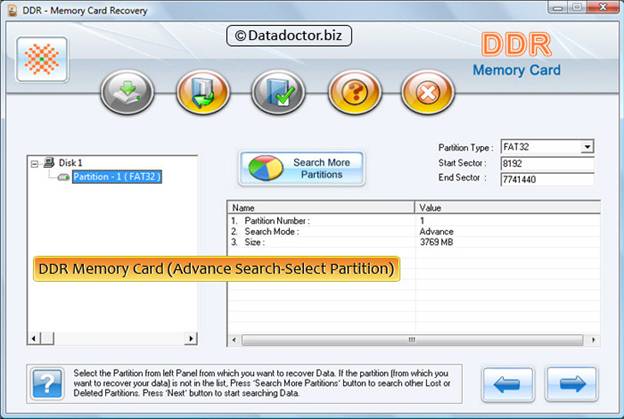Click the orange X exit toolbar icon

click(427, 92)
